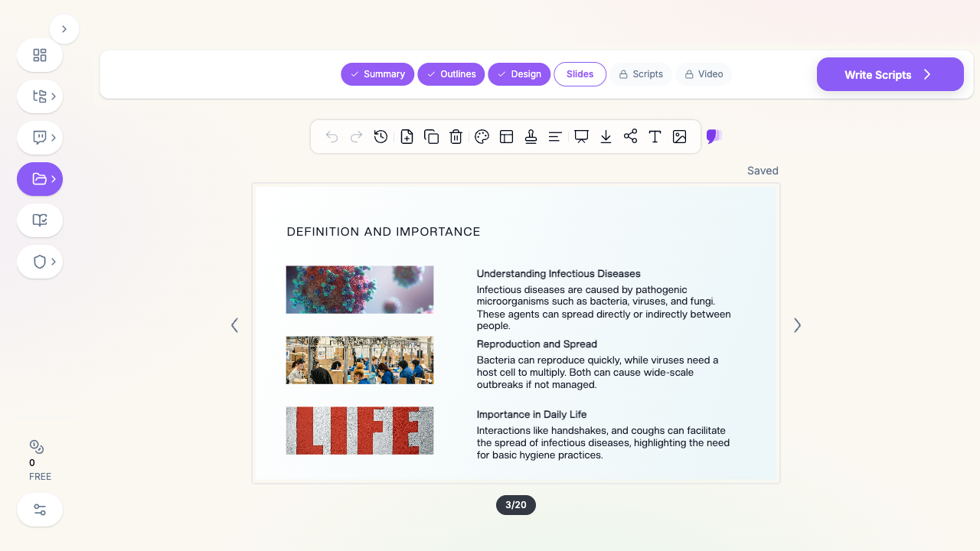The width and height of the screenshot is (980, 551).
Task: Click the undo arrow icon
Action: (332, 137)
